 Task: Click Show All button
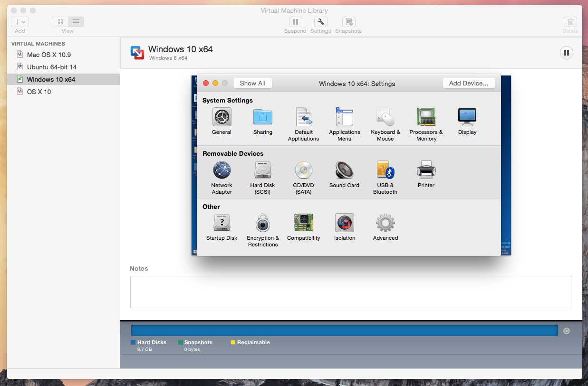tap(252, 83)
